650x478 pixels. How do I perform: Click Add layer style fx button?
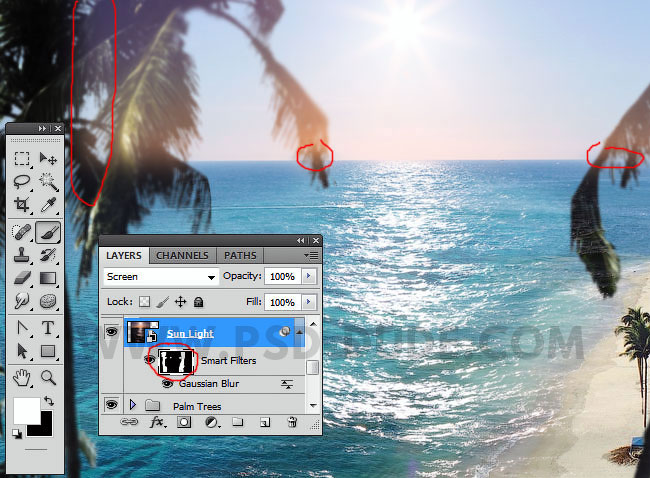(x=157, y=423)
